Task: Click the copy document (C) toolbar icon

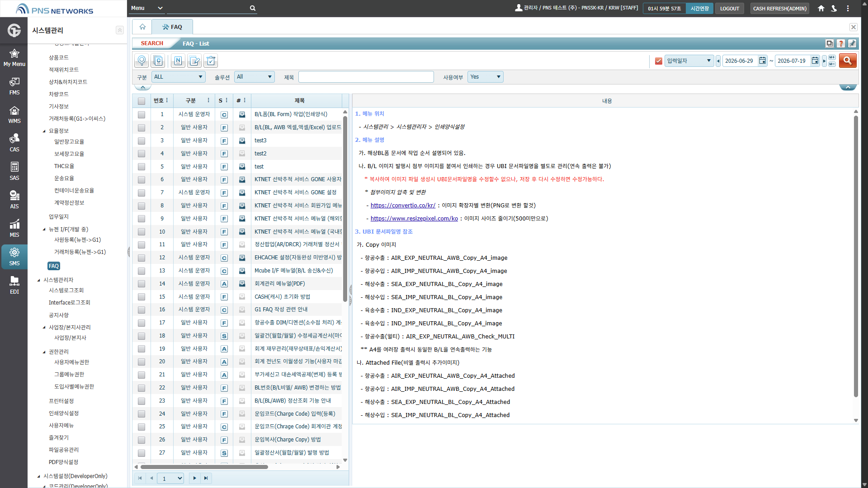Action: click(x=158, y=61)
